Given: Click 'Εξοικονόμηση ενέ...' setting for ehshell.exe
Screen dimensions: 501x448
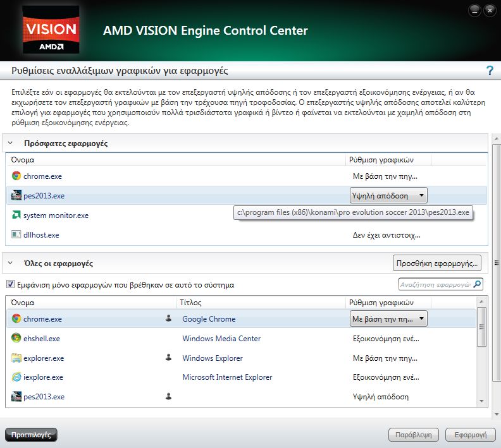Looking at the screenshot, I should (386, 339).
